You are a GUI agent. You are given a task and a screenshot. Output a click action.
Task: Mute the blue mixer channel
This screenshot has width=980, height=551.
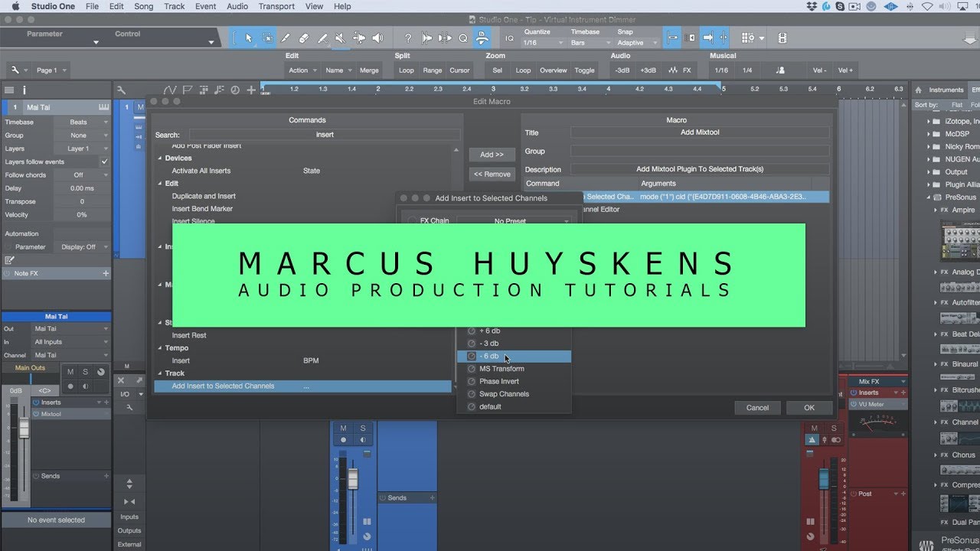343,428
